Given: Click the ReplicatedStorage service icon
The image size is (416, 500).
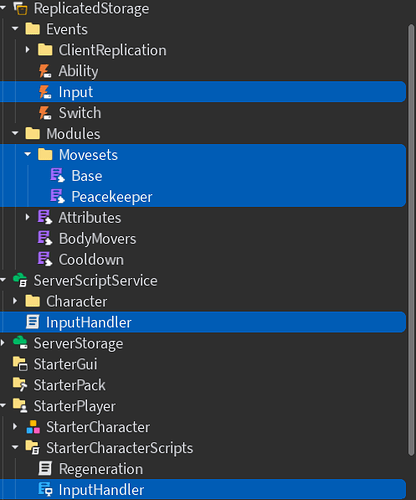Looking at the screenshot, I should [20, 8].
